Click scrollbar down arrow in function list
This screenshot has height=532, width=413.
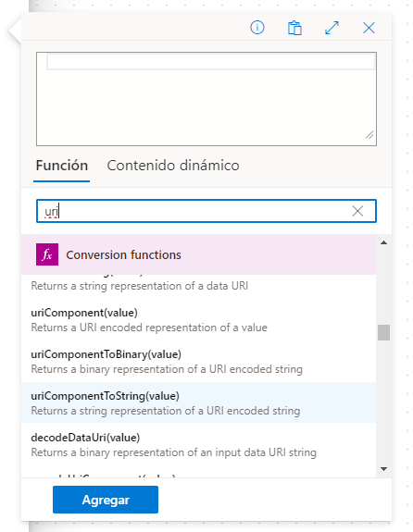pos(383,469)
